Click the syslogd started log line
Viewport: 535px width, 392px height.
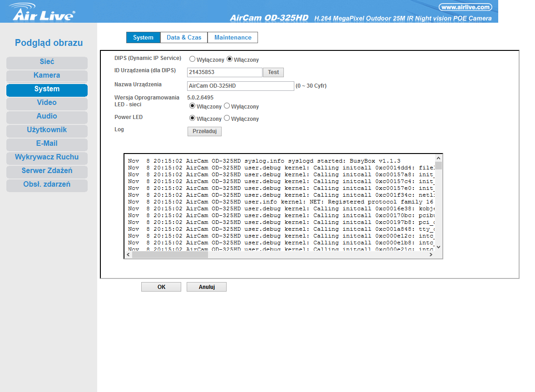264,161
